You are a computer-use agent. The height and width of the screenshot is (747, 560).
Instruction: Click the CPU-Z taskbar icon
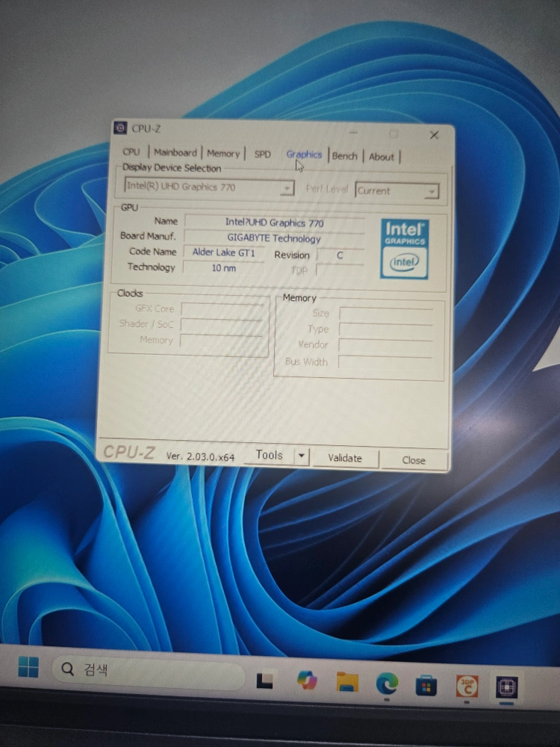[507, 687]
